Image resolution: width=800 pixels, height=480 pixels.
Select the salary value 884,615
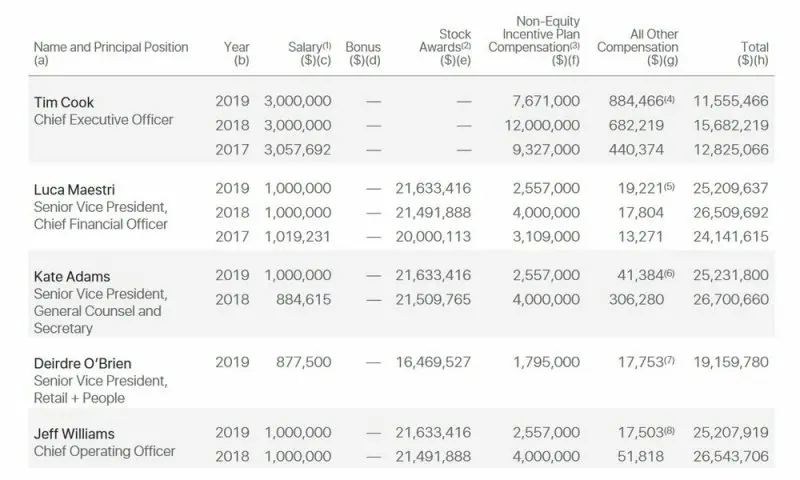304,299
